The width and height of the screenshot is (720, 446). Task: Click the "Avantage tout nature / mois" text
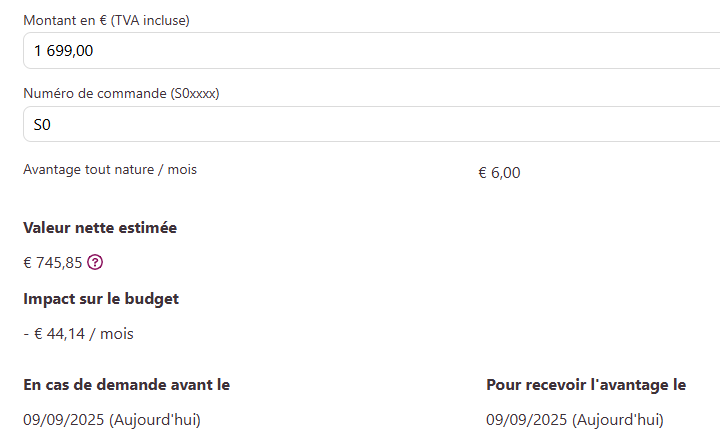click(110, 170)
